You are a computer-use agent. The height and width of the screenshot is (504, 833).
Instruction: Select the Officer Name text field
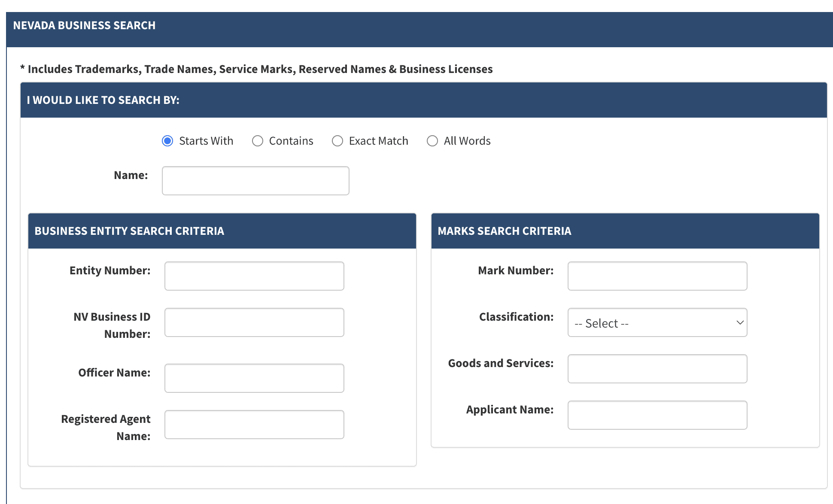tap(254, 378)
